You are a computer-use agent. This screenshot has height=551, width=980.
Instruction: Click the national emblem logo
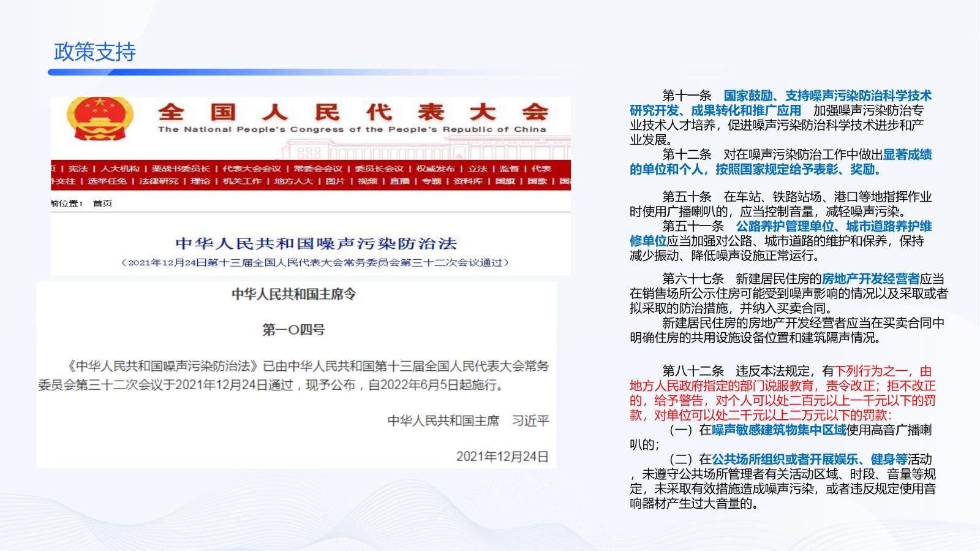tap(100, 118)
